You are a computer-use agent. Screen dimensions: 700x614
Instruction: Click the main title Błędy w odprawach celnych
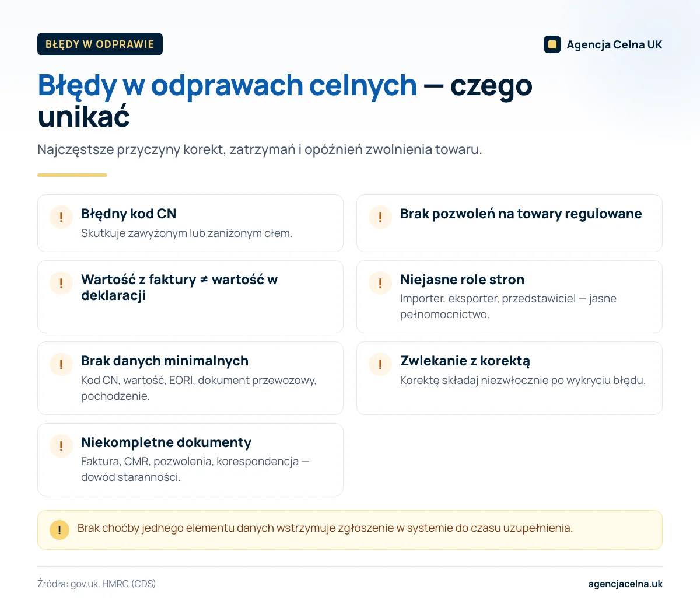pos(285,100)
